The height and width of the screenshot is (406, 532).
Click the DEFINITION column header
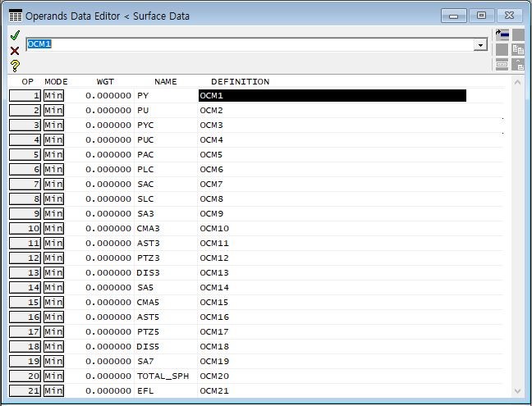(x=241, y=82)
